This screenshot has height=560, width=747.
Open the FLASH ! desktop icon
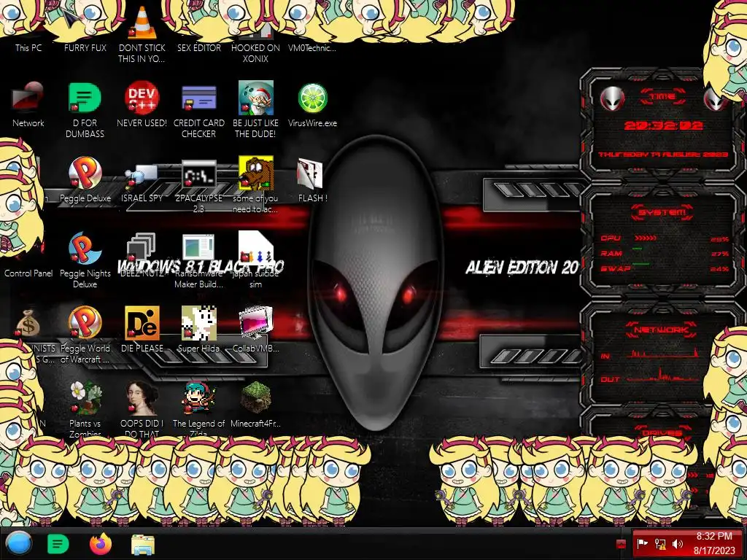310,174
